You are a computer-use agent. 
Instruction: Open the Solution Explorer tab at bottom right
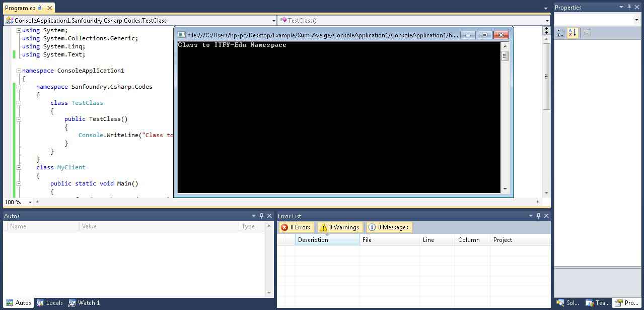coord(567,303)
